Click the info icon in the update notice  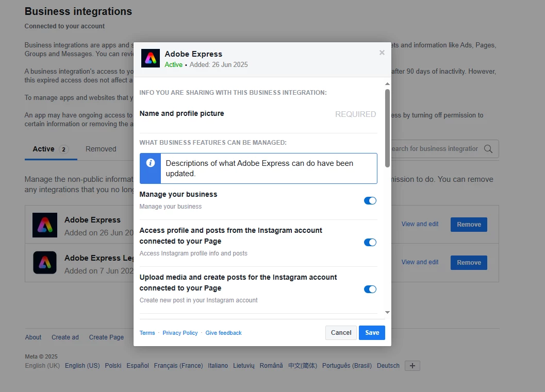click(x=151, y=163)
